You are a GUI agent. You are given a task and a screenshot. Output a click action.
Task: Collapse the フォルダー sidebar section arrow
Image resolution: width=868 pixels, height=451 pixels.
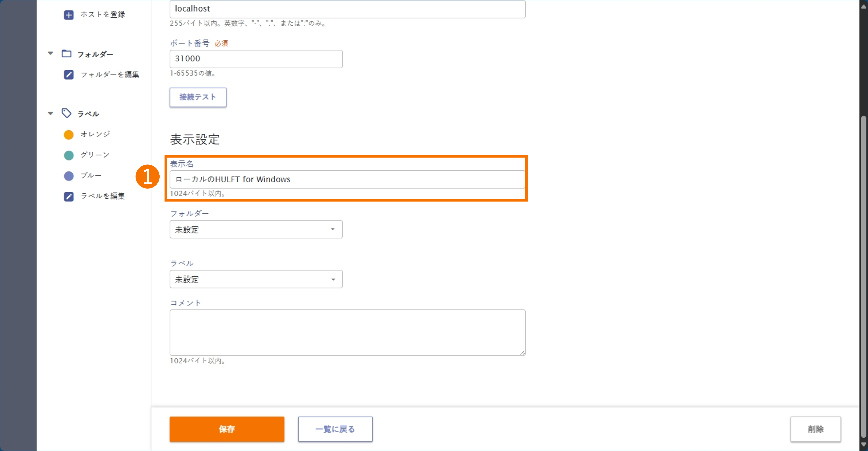point(51,53)
